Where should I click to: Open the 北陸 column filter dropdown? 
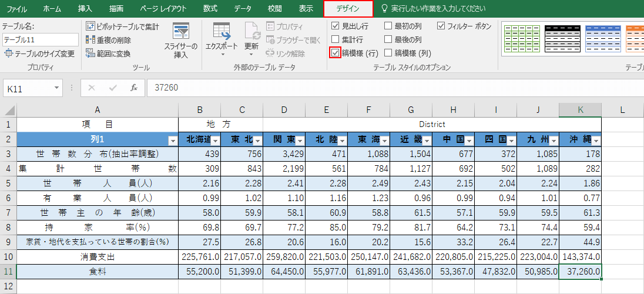pos(342,141)
